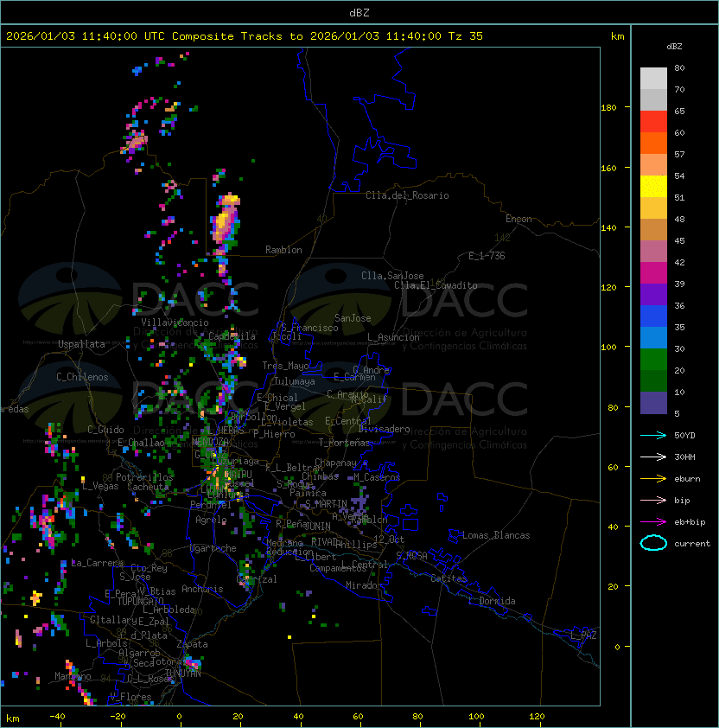Click the '12_Oct' map label
The height and width of the screenshot is (728, 719).
[389, 540]
